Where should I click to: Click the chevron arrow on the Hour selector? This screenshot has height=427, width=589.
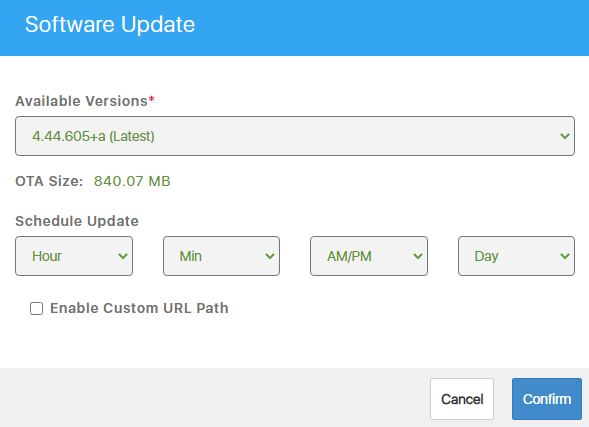(123, 257)
